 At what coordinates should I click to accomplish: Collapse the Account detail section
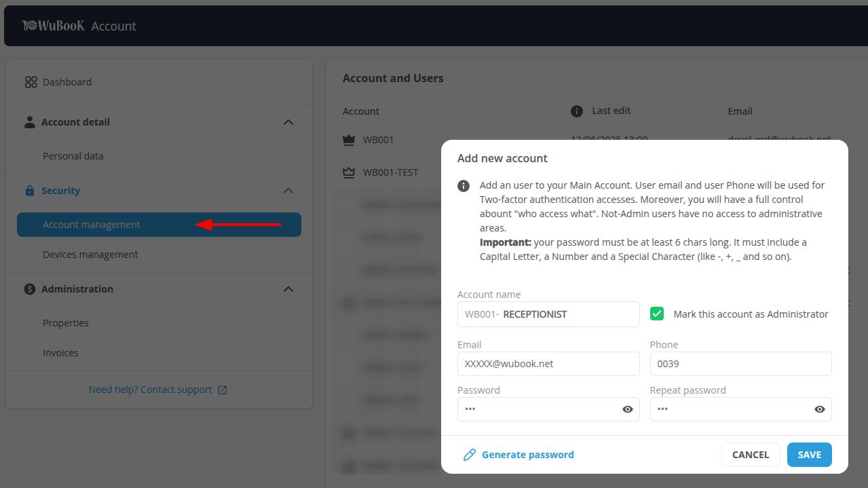tap(288, 122)
